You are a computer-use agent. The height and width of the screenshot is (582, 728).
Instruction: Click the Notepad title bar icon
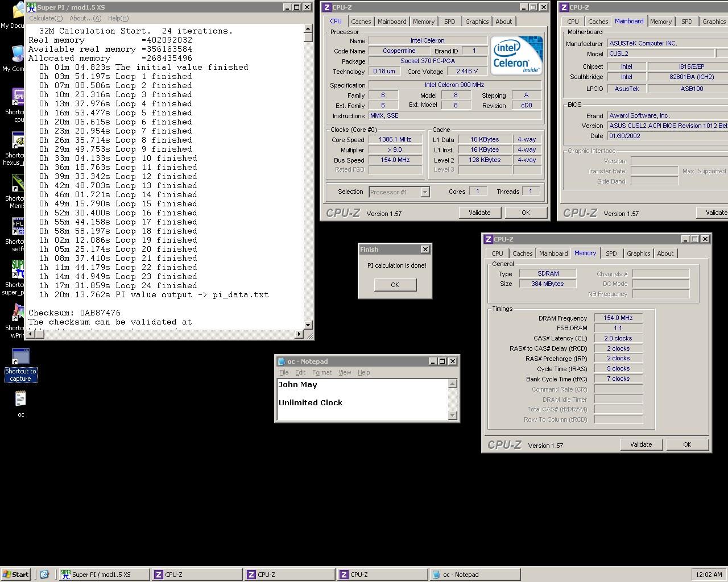coord(281,361)
